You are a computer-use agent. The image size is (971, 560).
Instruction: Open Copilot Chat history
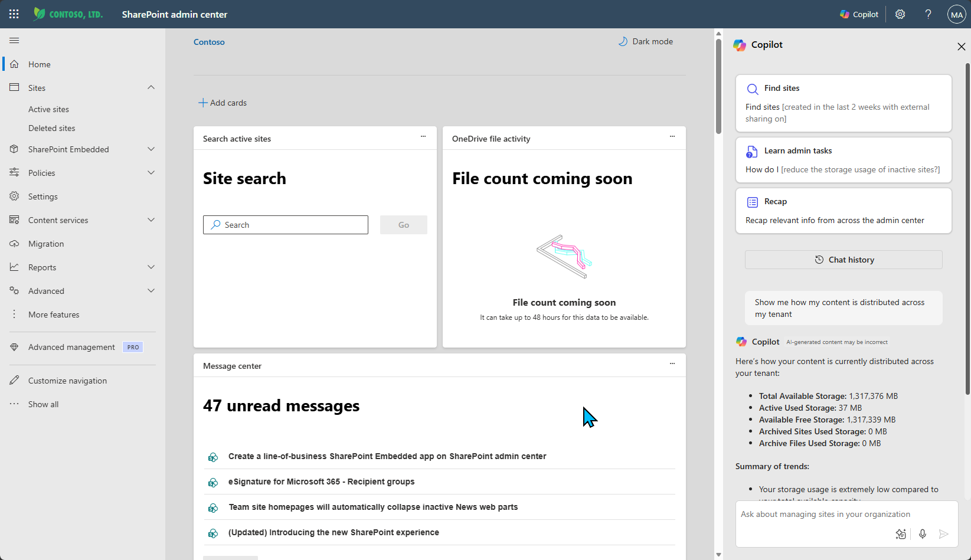coord(844,260)
